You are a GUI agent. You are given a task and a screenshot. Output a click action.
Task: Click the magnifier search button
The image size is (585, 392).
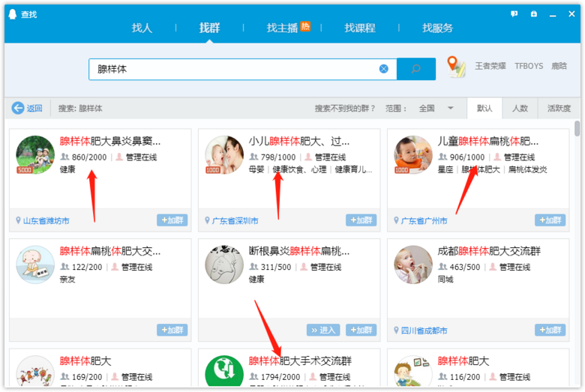pyautogui.click(x=416, y=69)
